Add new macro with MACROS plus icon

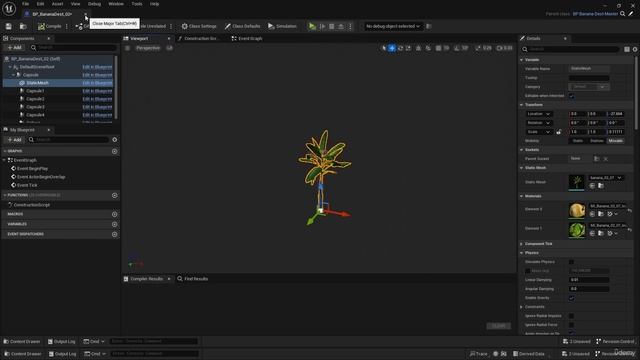(x=115, y=214)
